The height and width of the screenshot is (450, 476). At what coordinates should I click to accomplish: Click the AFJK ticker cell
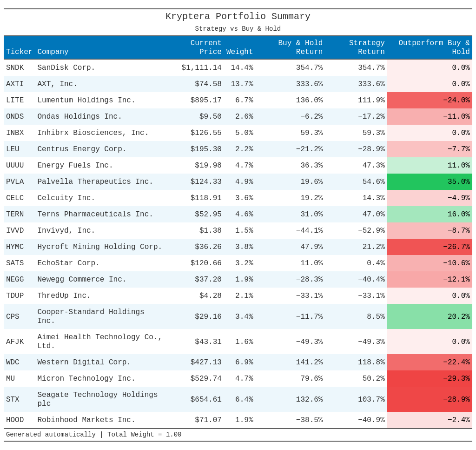click(15, 342)
